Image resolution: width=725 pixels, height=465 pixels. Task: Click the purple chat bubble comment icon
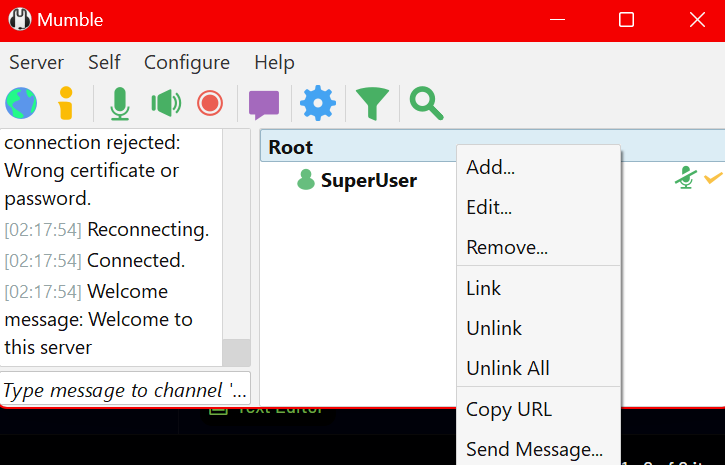(x=264, y=103)
